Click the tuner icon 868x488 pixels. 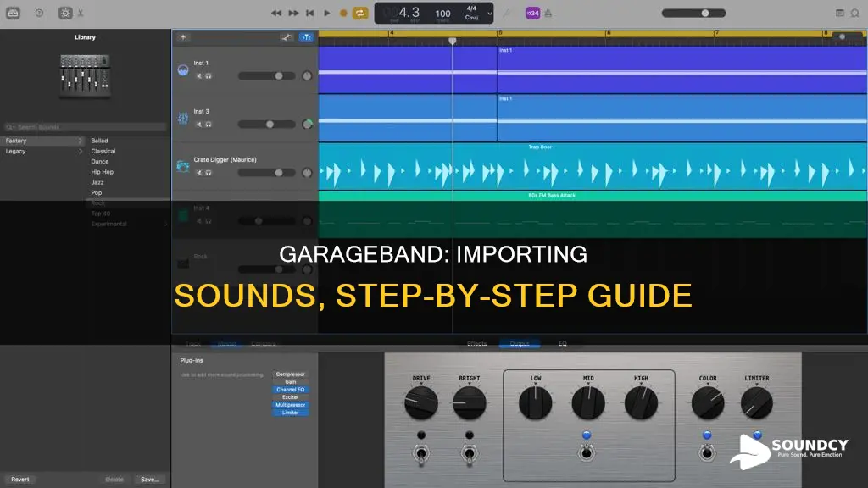coord(507,13)
